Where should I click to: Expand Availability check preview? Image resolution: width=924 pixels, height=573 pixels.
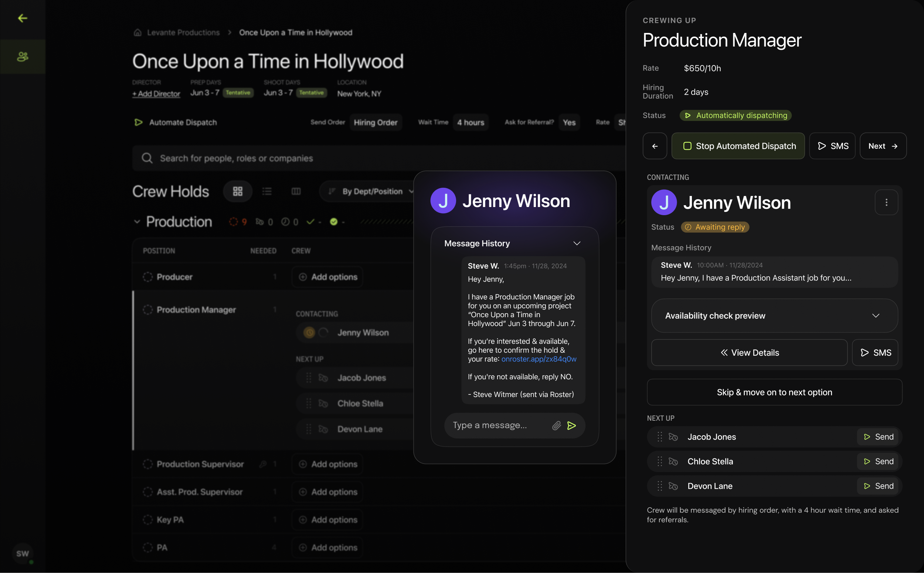(x=774, y=316)
